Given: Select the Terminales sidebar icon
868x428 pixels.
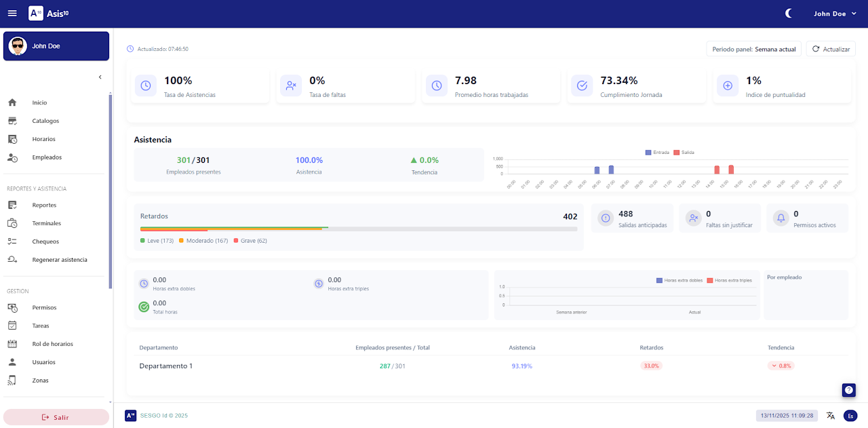Looking at the screenshot, I should pyautogui.click(x=12, y=222).
